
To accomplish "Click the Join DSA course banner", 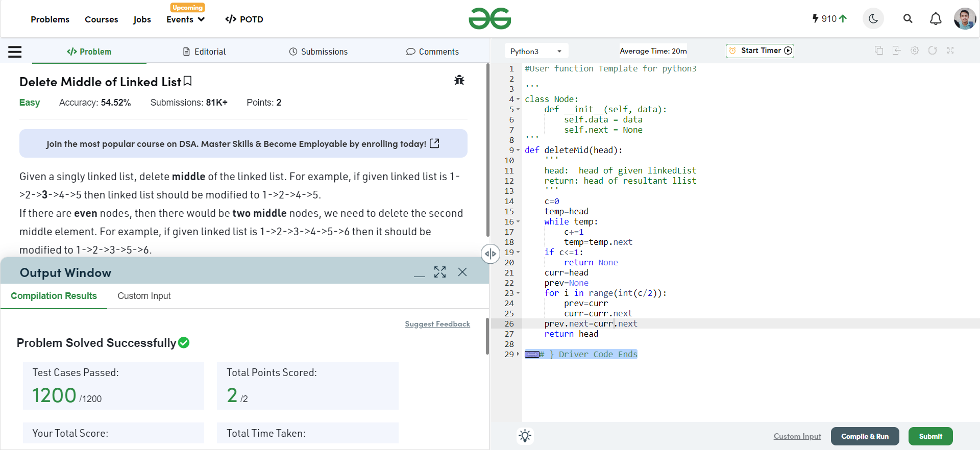I will pyautogui.click(x=243, y=143).
